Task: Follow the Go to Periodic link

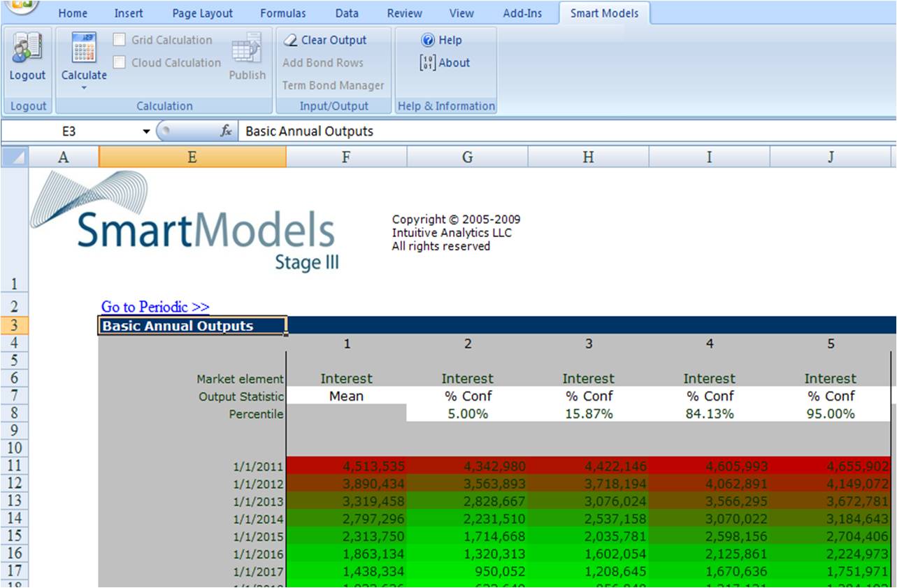Action: point(155,307)
